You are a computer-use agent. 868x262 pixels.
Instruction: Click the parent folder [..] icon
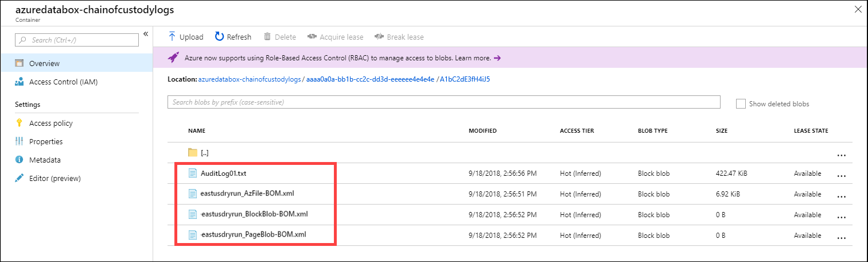click(193, 152)
